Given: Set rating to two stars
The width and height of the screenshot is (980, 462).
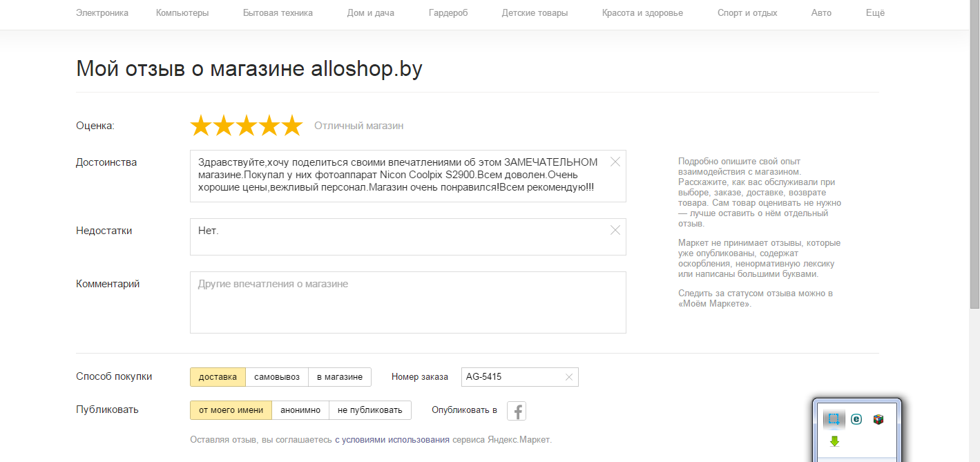Looking at the screenshot, I should [224, 126].
